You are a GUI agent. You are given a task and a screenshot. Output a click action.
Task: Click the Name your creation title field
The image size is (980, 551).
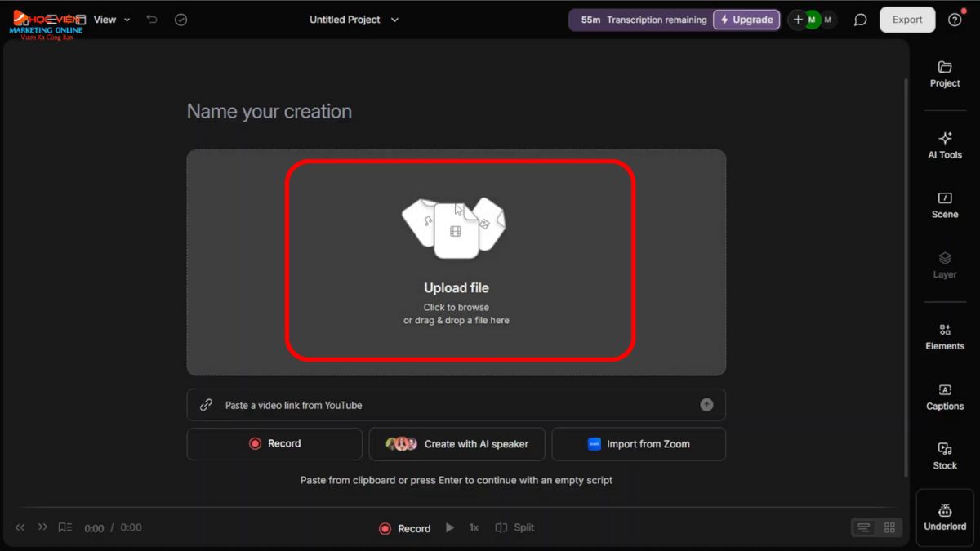click(269, 111)
